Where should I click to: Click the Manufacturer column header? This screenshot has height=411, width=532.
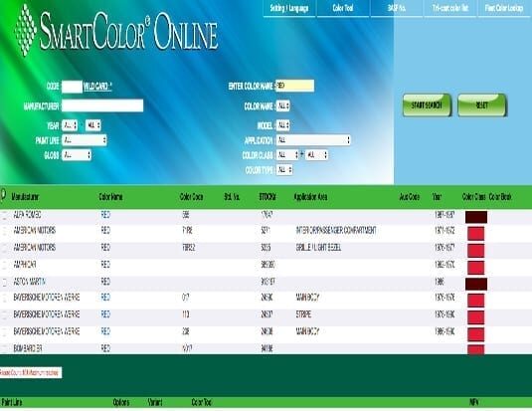point(25,197)
